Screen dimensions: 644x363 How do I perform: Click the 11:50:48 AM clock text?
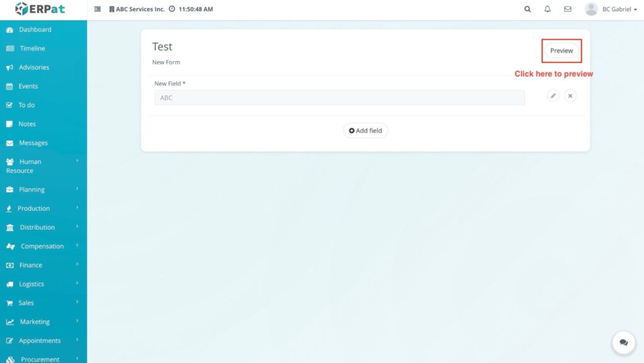pyautogui.click(x=196, y=9)
